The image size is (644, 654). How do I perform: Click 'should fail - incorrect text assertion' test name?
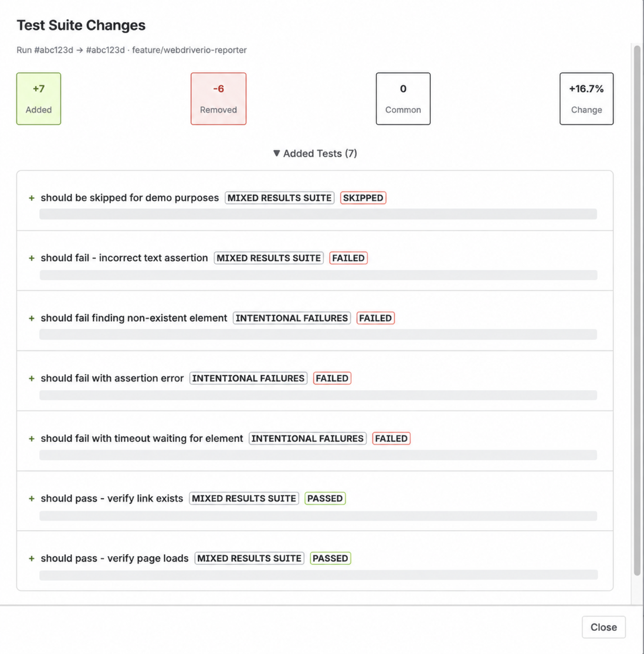[124, 258]
